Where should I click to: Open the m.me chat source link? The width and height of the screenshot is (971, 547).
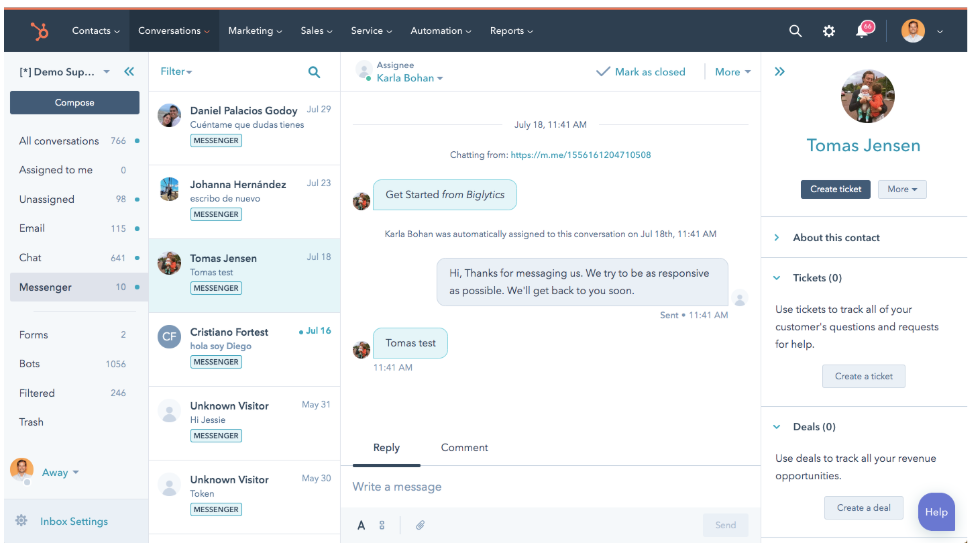[580, 155]
